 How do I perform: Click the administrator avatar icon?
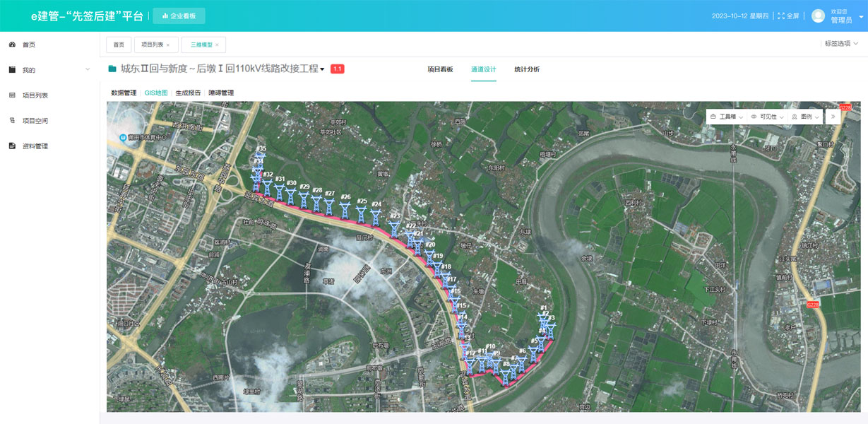818,16
